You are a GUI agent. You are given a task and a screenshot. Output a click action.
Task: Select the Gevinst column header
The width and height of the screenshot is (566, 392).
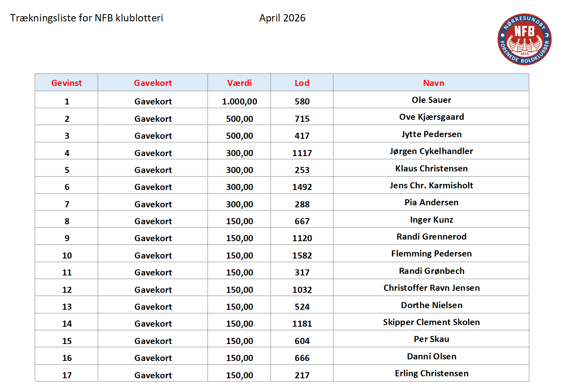click(x=66, y=83)
